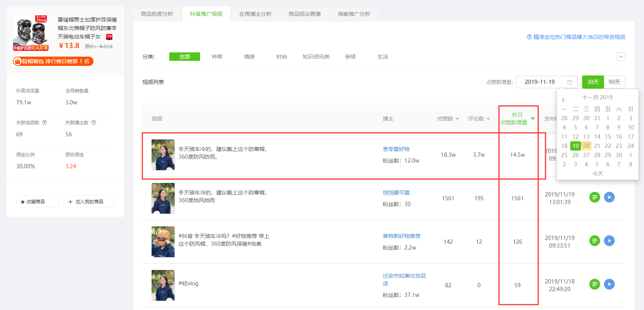Screen dimensions: 644x310
Task: Filter videos by 穿搭 category
Action: (350, 57)
